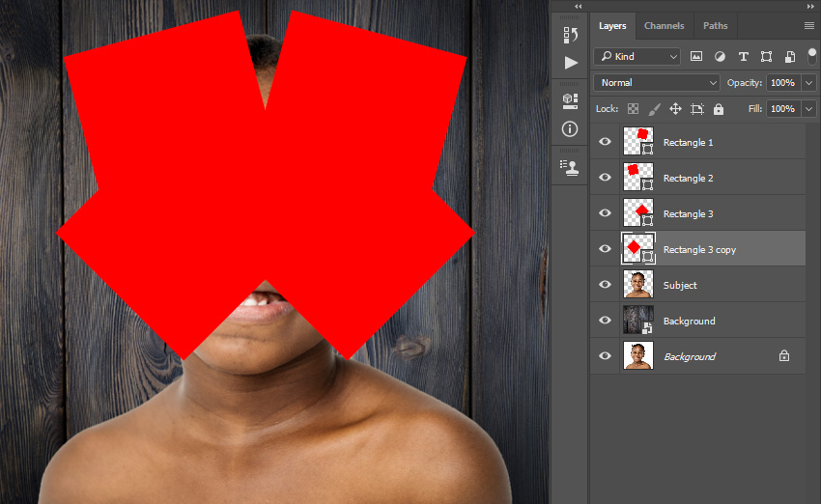
Task: Select Rectangle 3 copy layer thumbnail
Action: (x=638, y=248)
